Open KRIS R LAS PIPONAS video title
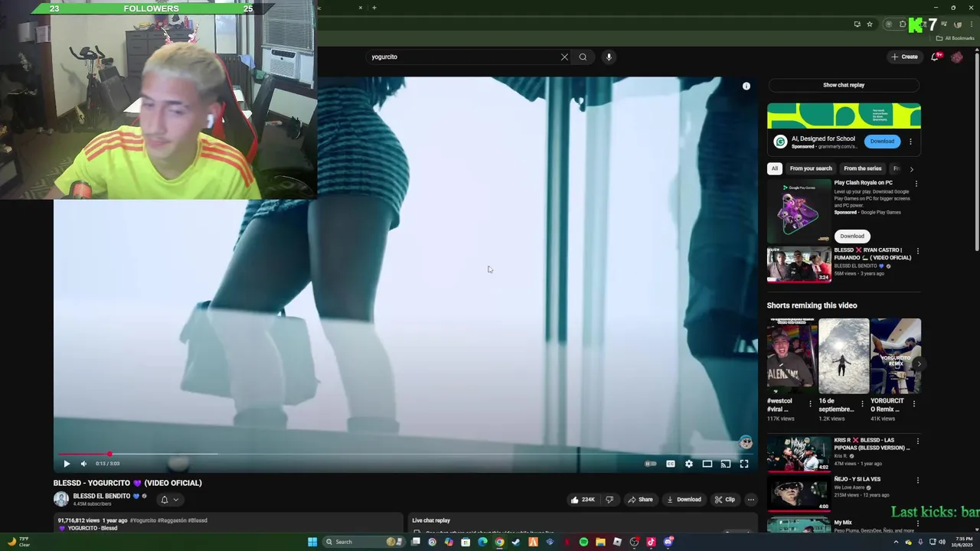 click(871, 444)
